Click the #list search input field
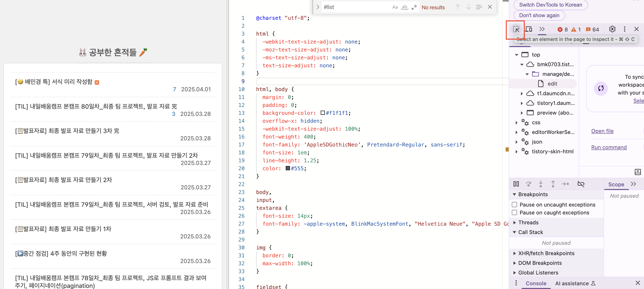The width and height of the screenshot is (644, 289). coord(356,7)
